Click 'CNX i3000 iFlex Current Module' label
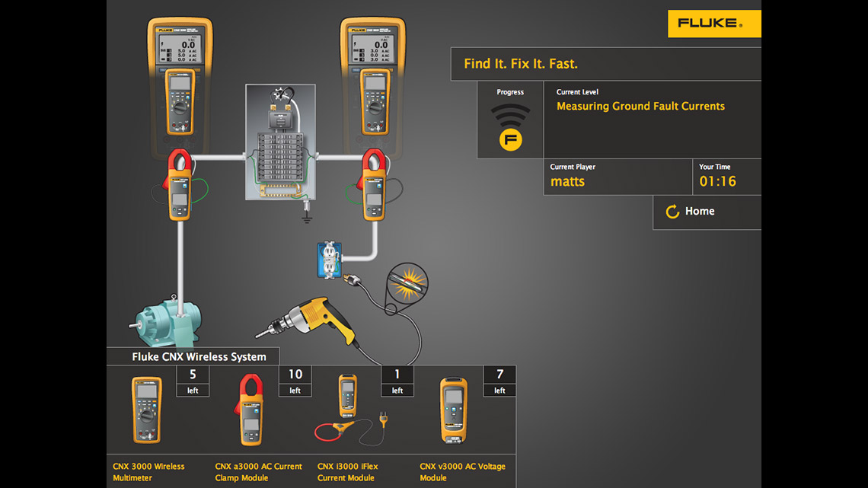This screenshot has height=488, width=868. click(348, 472)
